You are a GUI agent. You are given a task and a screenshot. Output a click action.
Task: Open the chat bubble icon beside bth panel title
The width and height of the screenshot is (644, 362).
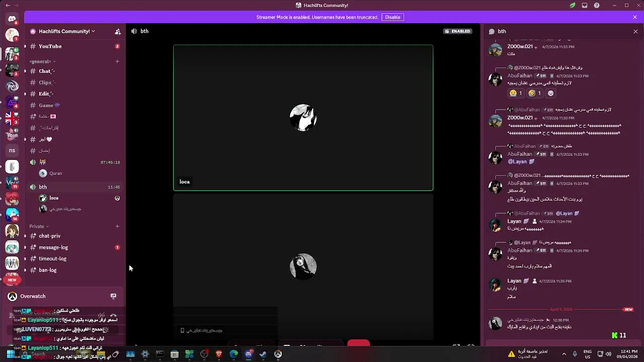(492, 31)
